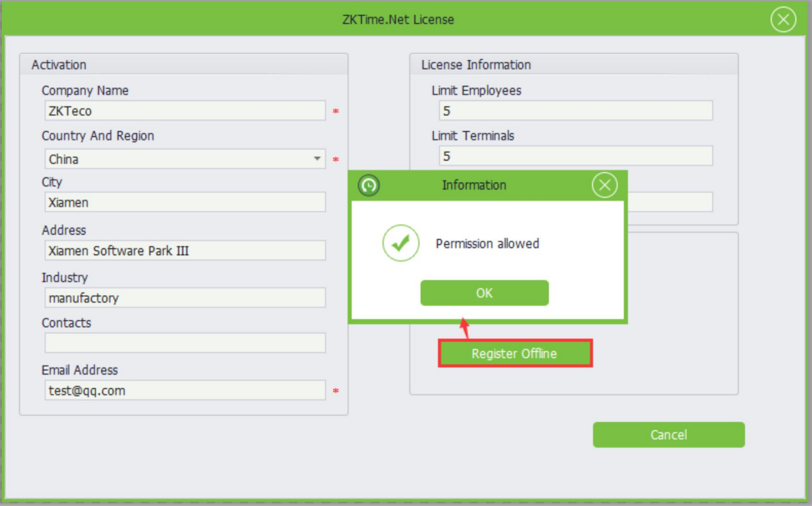This screenshot has height=506, width=812.
Task: Close the Information dialog with X
Action: [x=604, y=185]
